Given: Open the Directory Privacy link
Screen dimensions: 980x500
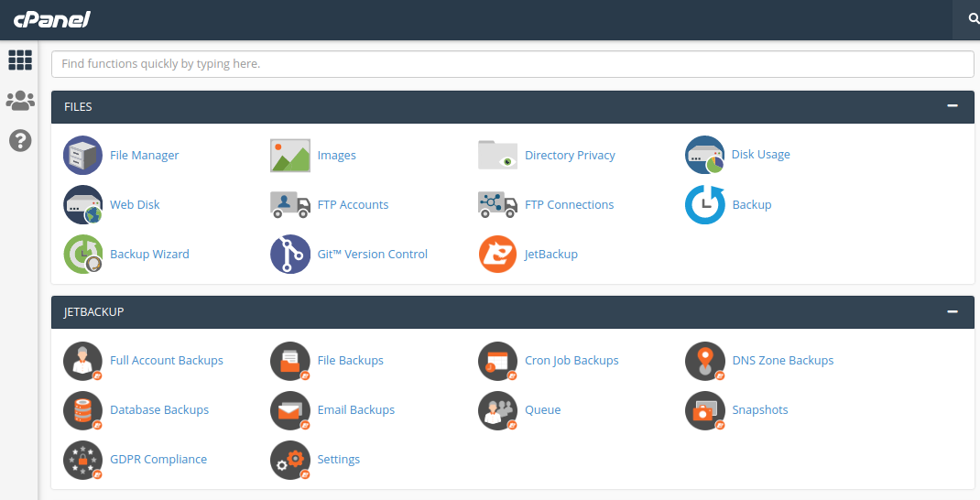Looking at the screenshot, I should pos(570,155).
